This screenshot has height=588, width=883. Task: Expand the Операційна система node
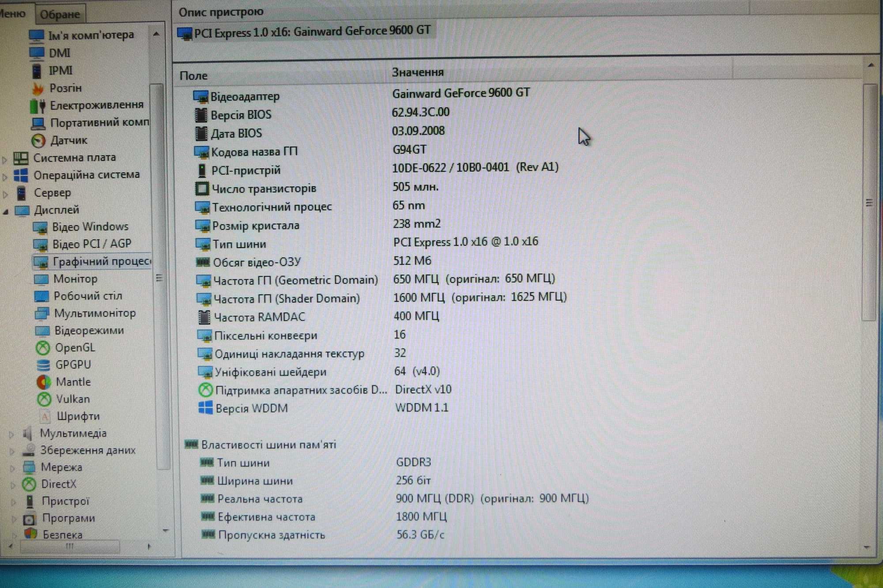point(5,177)
